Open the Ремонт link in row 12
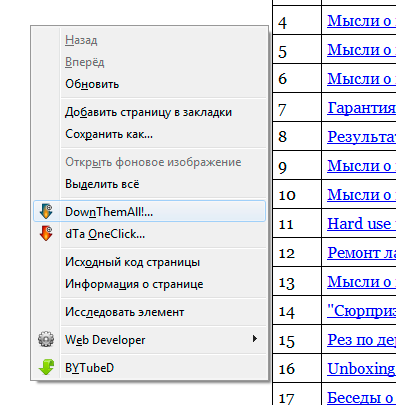The height and width of the screenshot is (405, 396). coord(361,253)
